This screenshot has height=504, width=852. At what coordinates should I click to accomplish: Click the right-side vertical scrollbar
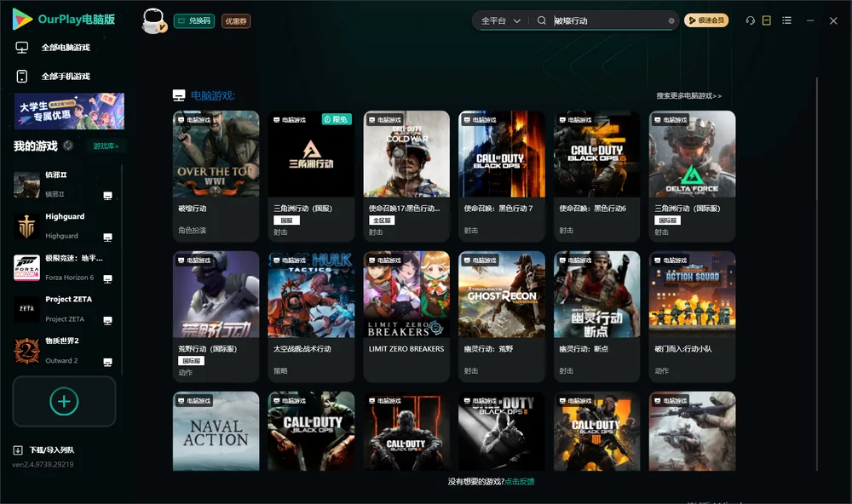click(816, 274)
